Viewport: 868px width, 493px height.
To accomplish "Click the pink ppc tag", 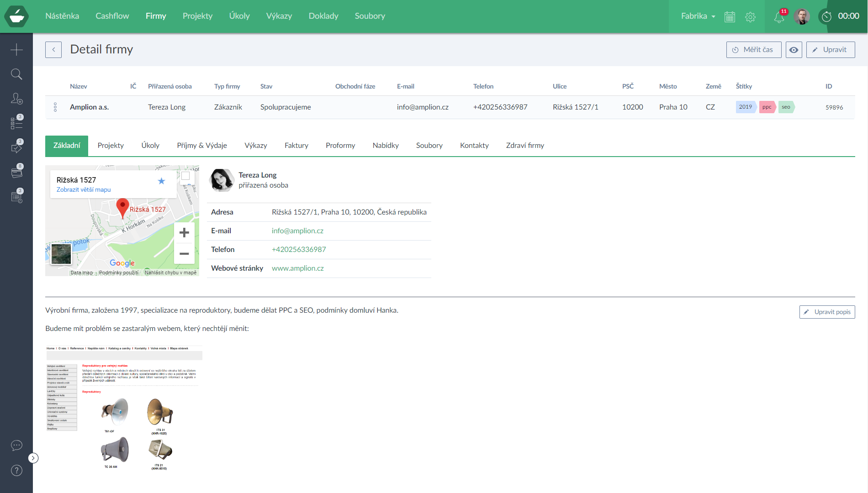I will tap(767, 107).
